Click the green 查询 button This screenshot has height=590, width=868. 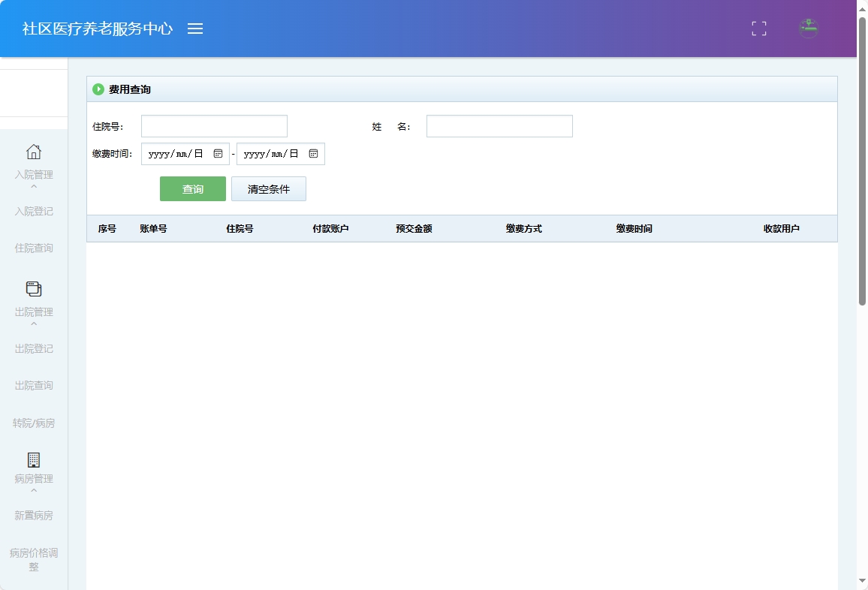[x=192, y=188]
